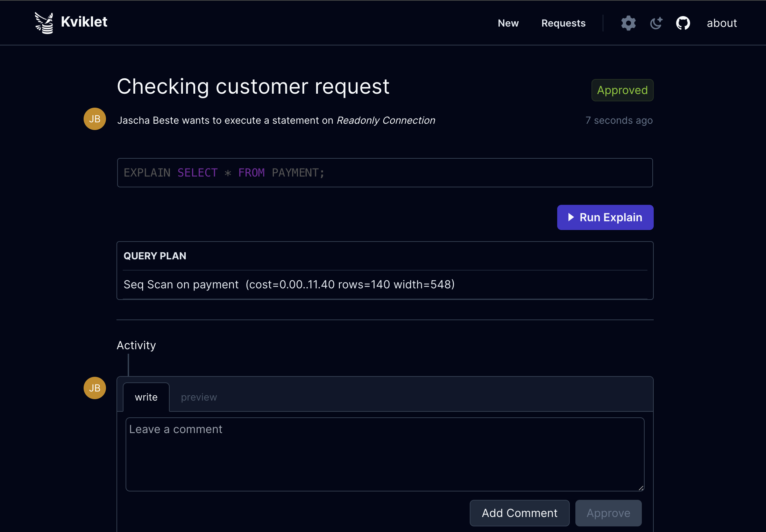Open settings via the gear icon

[628, 23]
